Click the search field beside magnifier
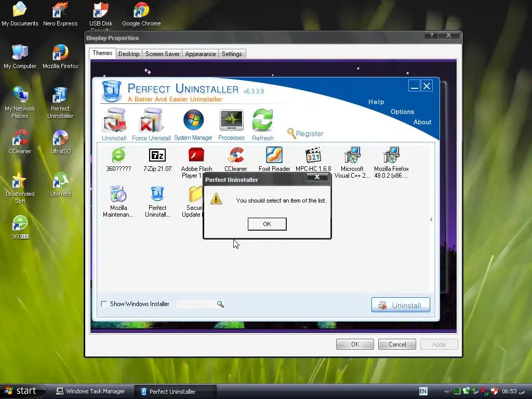This screenshot has width=532, height=399. [x=196, y=304]
